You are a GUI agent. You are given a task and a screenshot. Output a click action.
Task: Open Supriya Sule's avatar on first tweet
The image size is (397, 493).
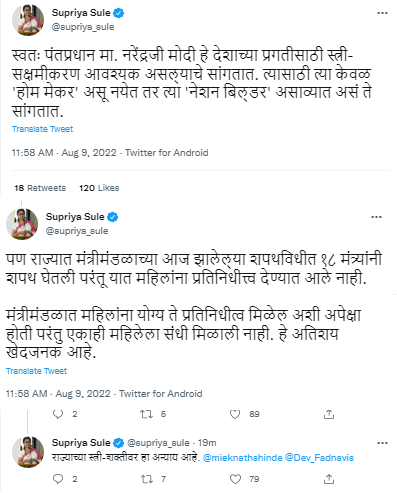[x=28, y=20]
